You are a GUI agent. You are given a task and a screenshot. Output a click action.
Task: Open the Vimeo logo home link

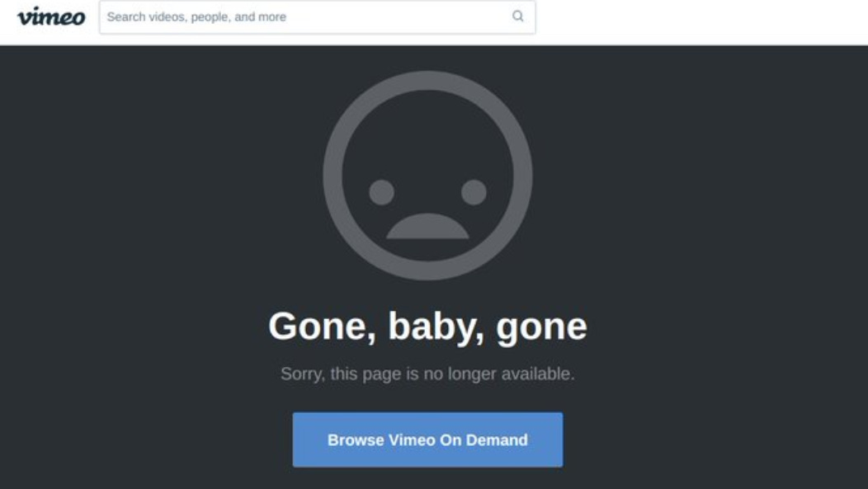coord(51,16)
